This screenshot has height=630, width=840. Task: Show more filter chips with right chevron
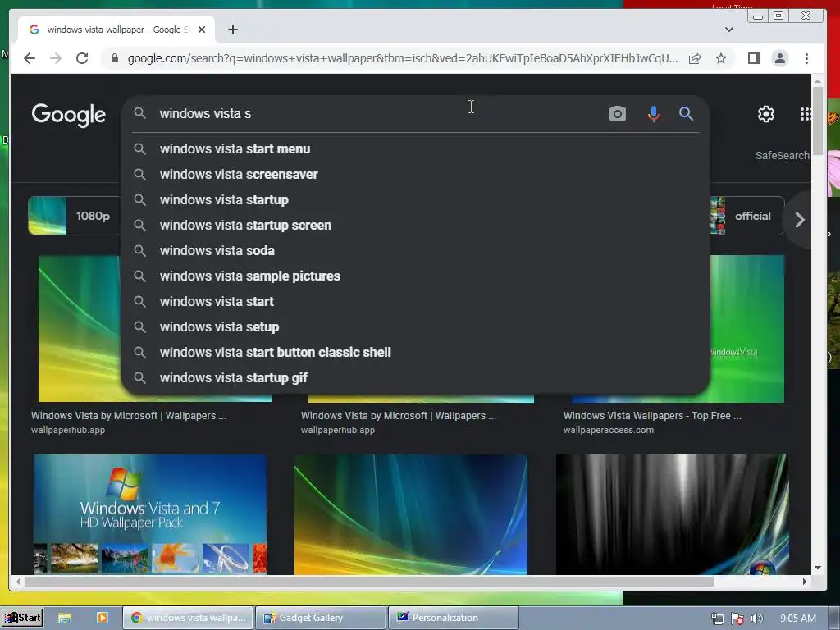pyautogui.click(x=799, y=220)
